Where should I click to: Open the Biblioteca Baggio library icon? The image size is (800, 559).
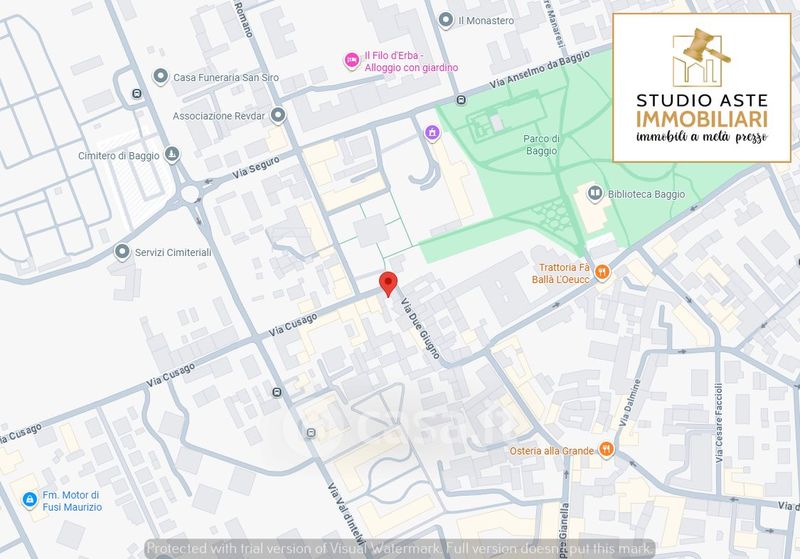pos(594,192)
